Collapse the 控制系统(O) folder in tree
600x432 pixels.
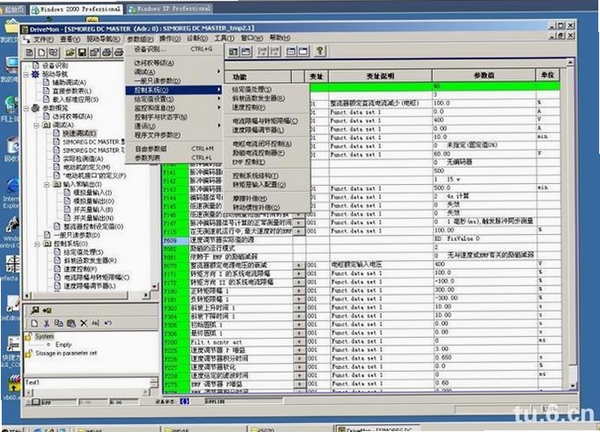37,244
